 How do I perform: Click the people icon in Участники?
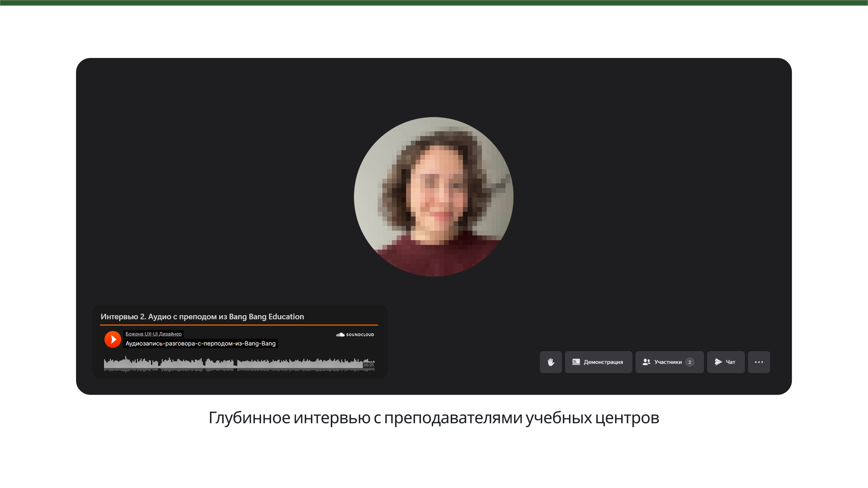(x=646, y=362)
